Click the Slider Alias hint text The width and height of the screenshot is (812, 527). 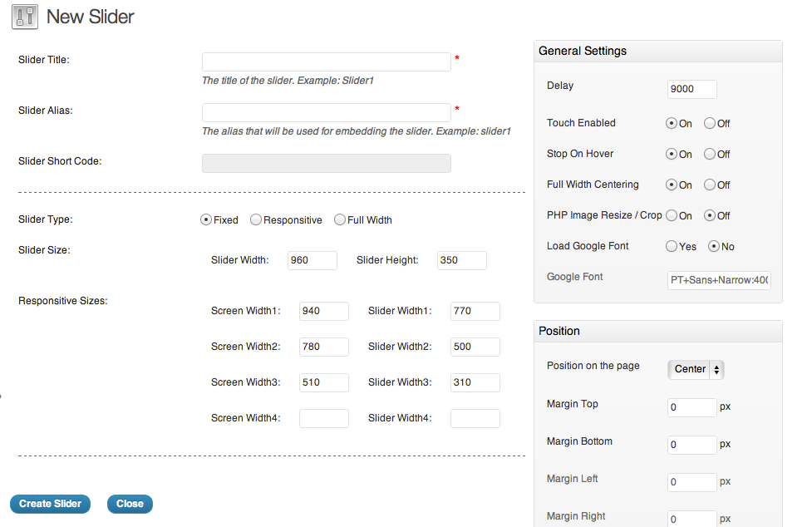tap(357, 131)
